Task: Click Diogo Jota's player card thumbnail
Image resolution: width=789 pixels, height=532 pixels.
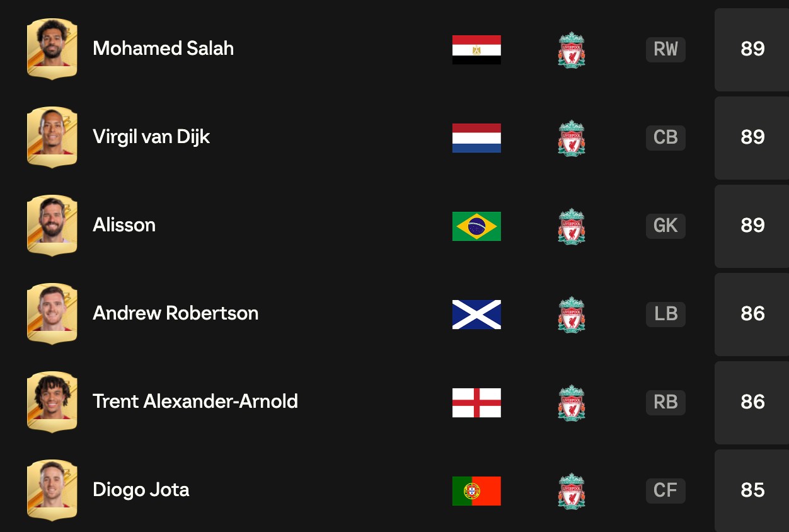Action: (52, 490)
